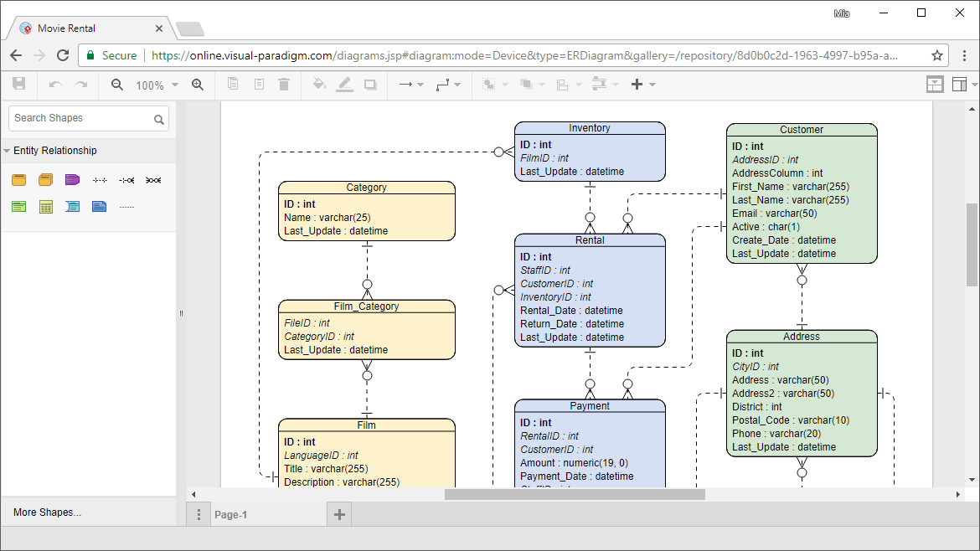Click the Copy icon in toolbar
Image resolution: width=980 pixels, height=551 pixels.
(233, 84)
